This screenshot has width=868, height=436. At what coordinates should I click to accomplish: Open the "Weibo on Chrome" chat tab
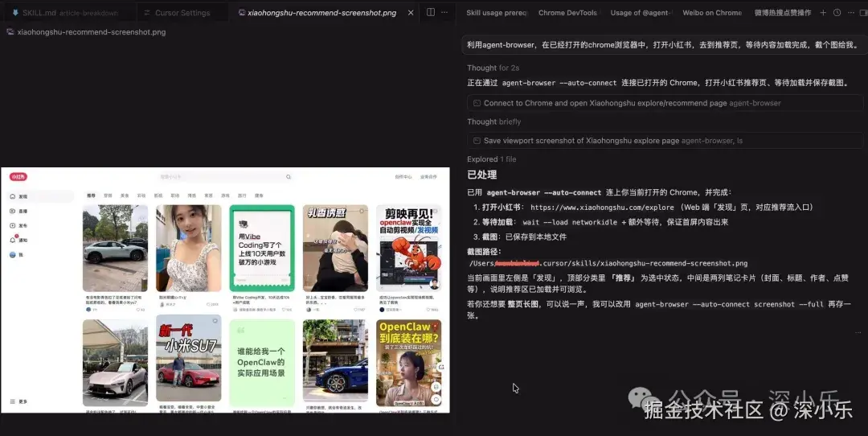coord(712,12)
